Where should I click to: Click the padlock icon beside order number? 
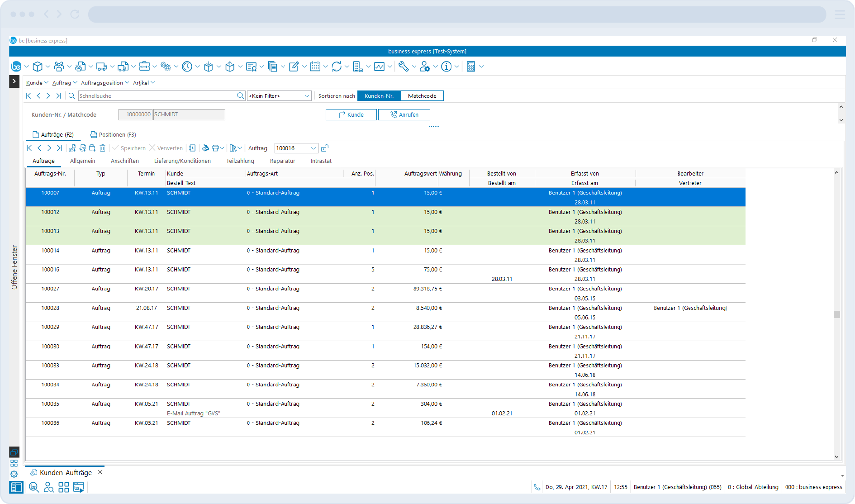tap(325, 148)
